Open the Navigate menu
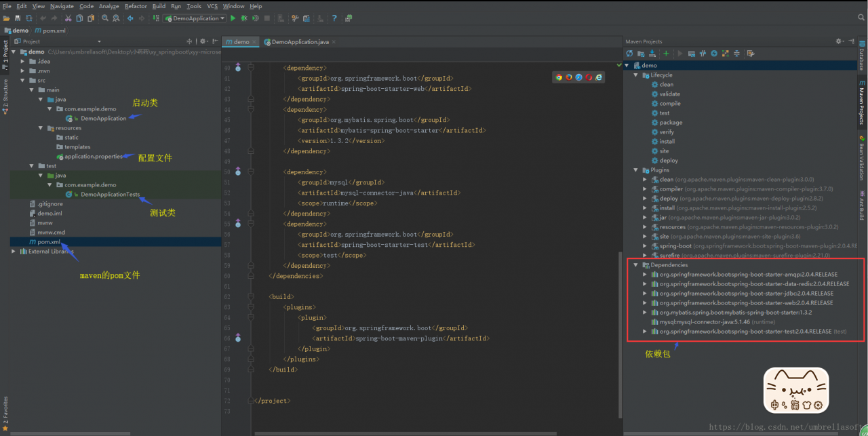This screenshot has width=868, height=436. tap(62, 6)
